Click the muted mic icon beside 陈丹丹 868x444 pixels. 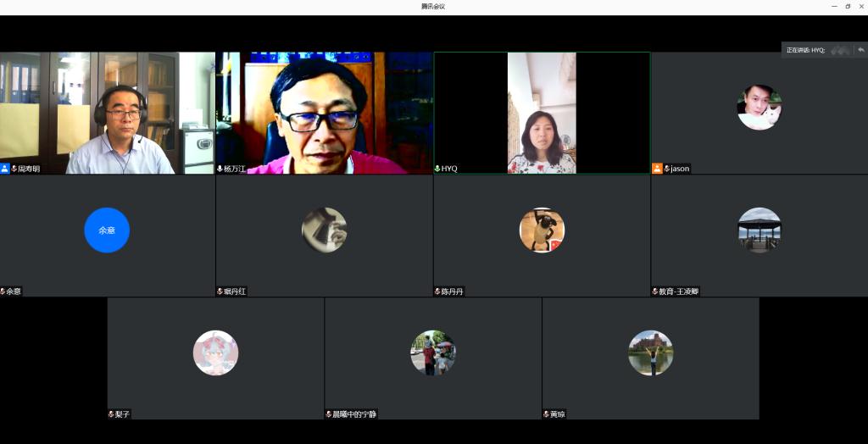(x=437, y=291)
